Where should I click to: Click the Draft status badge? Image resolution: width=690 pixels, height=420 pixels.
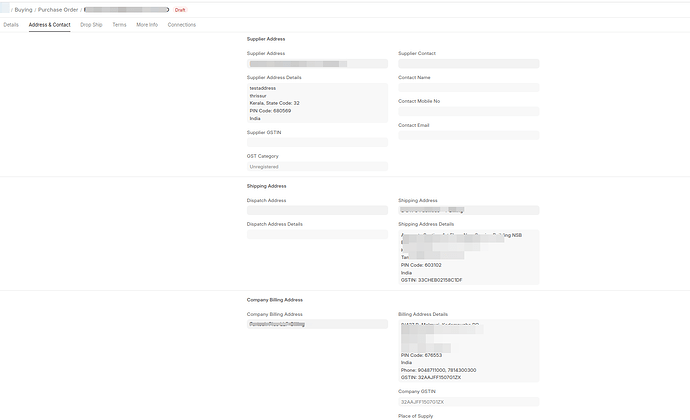(181, 9)
